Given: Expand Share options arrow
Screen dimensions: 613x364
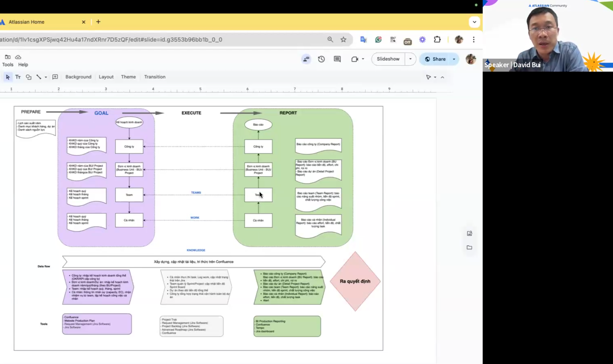Looking at the screenshot, I should tap(454, 59).
